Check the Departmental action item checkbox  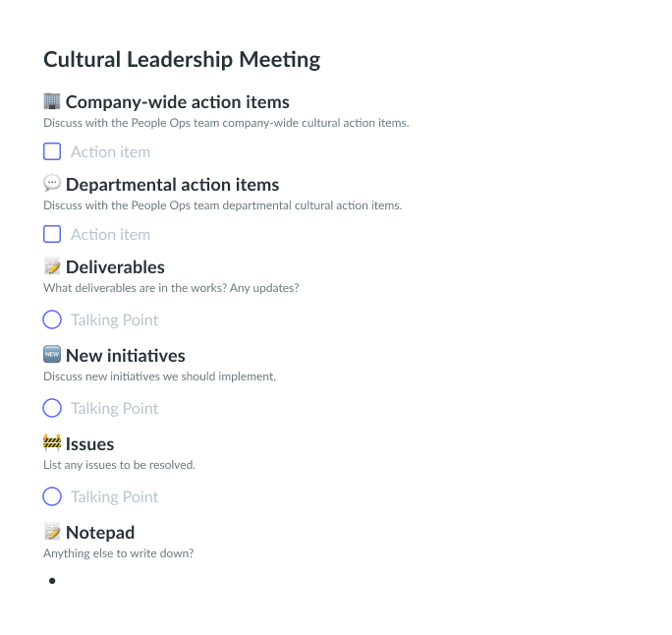click(x=52, y=235)
